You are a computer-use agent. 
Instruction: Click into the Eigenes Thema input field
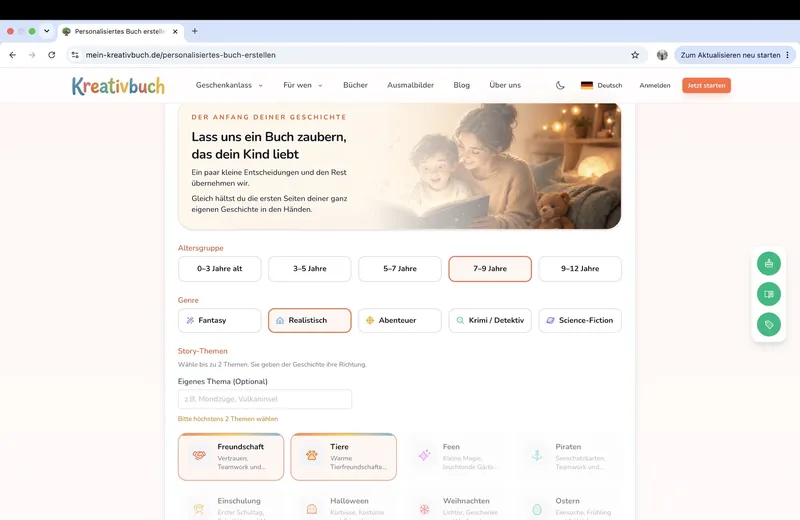pyautogui.click(x=265, y=399)
